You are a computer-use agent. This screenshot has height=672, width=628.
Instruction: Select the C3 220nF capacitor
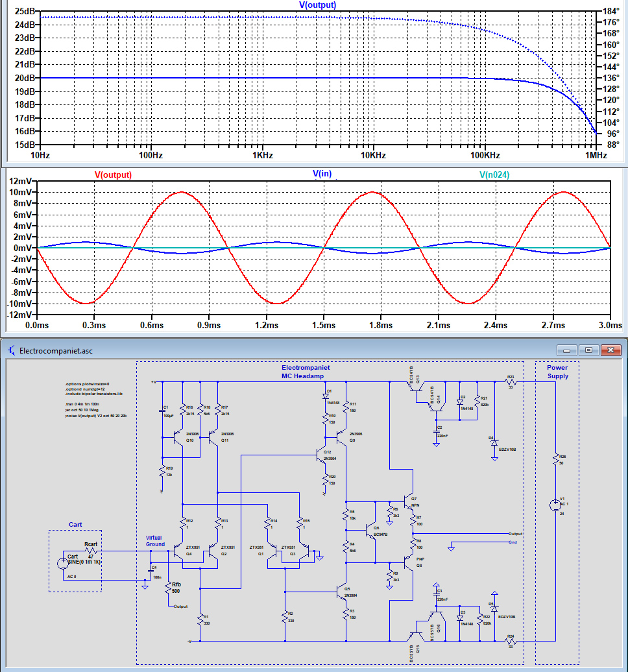click(x=437, y=595)
